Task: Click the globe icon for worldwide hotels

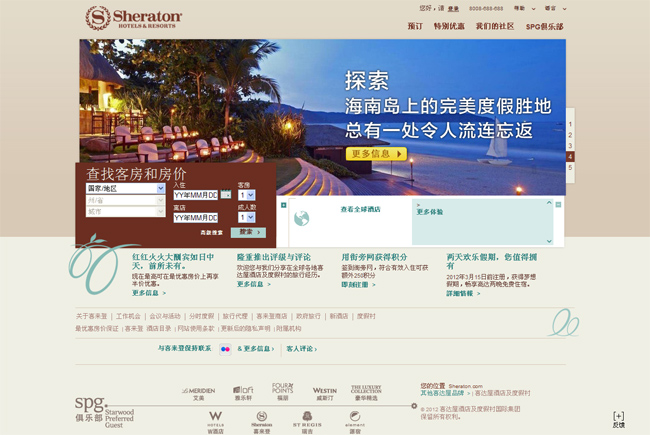Action: point(301,218)
